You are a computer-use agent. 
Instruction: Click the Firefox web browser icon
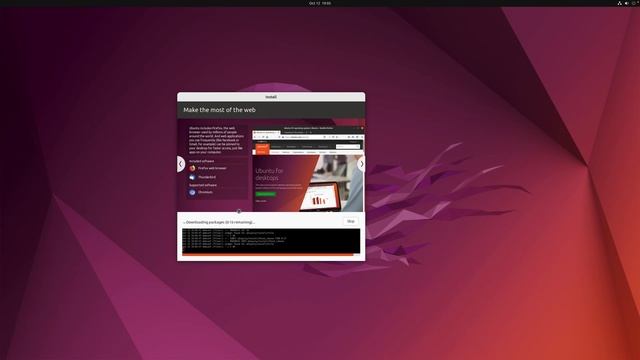point(192,168)
